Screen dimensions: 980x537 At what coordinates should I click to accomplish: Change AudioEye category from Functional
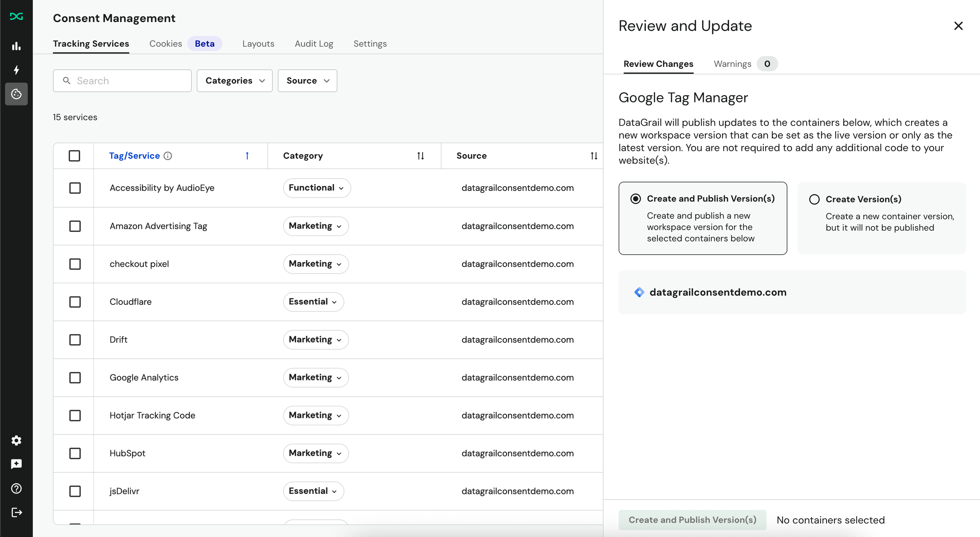(x=317, y=188)
